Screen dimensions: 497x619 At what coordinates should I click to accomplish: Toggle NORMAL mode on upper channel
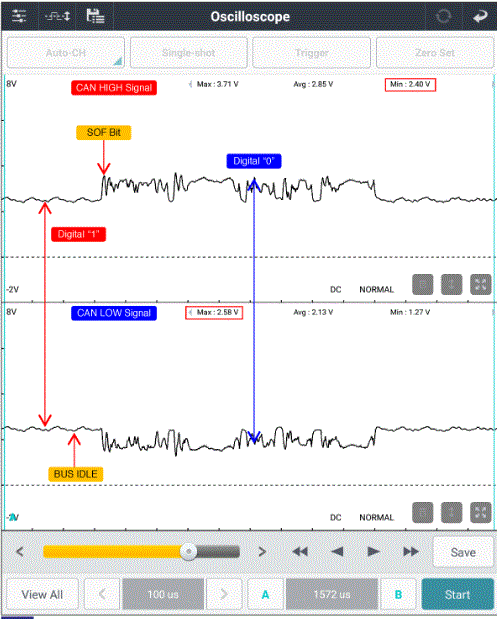[377, 289]
